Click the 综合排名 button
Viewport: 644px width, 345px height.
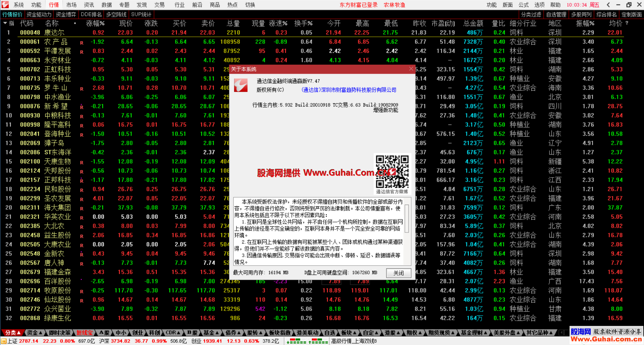(x=606, y=14)
